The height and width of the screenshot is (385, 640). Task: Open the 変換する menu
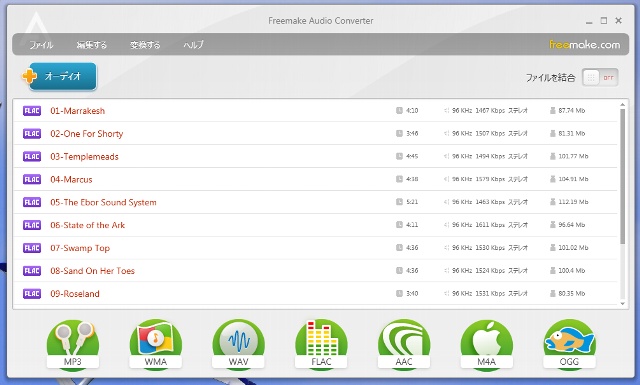click(x=145, y=45)
